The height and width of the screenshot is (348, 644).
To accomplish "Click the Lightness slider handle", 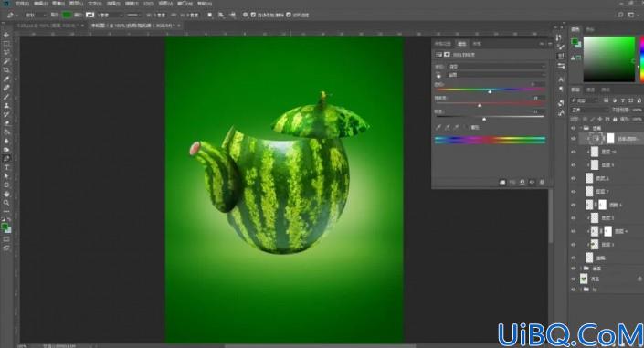I will (484, 119).
